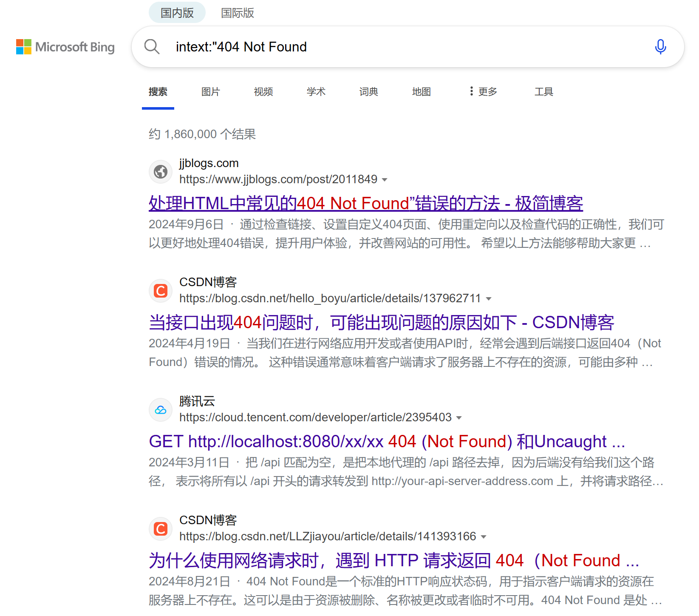Expand options arrow next to jjblogs URL
699x616 pixels.
385,180
